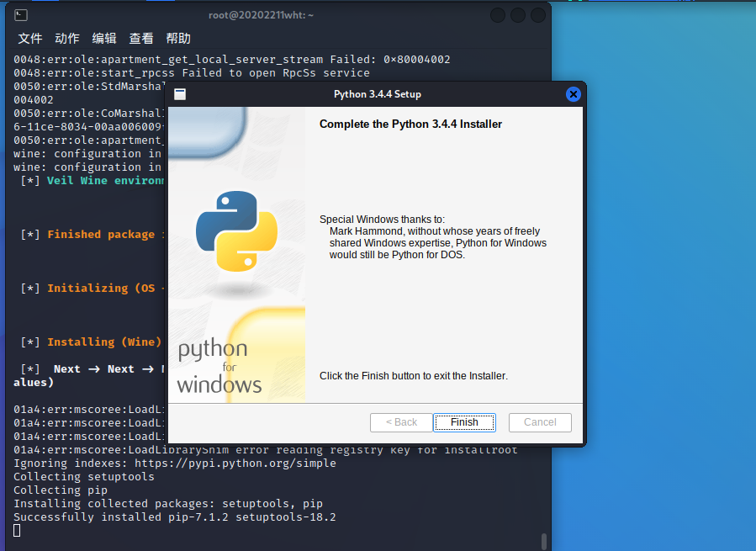Click terminal title "root@20202211wht: ~"

(x=261, y=15)
